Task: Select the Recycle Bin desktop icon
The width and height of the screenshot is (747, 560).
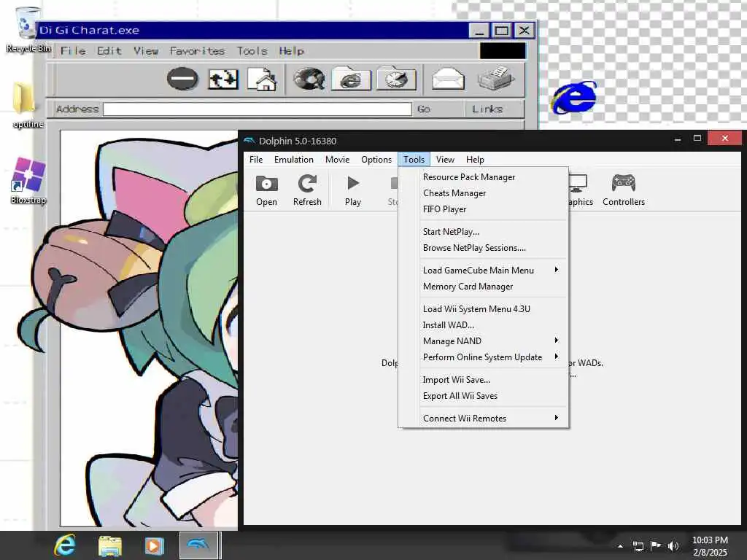Action: tap(28, 29)
